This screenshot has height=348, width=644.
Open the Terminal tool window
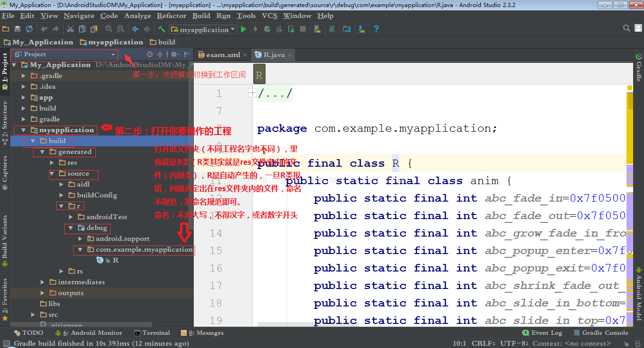point(152,333)
